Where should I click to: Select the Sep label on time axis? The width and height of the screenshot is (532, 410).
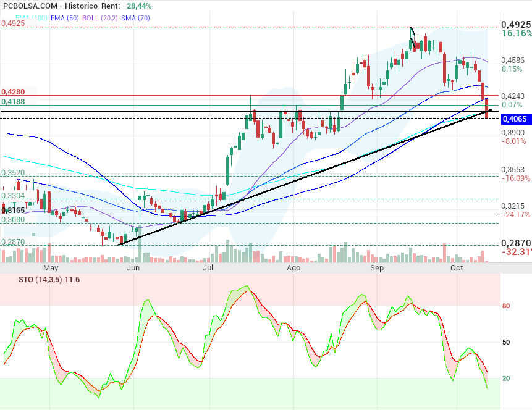pyautogui.click(x=377, y=269)
